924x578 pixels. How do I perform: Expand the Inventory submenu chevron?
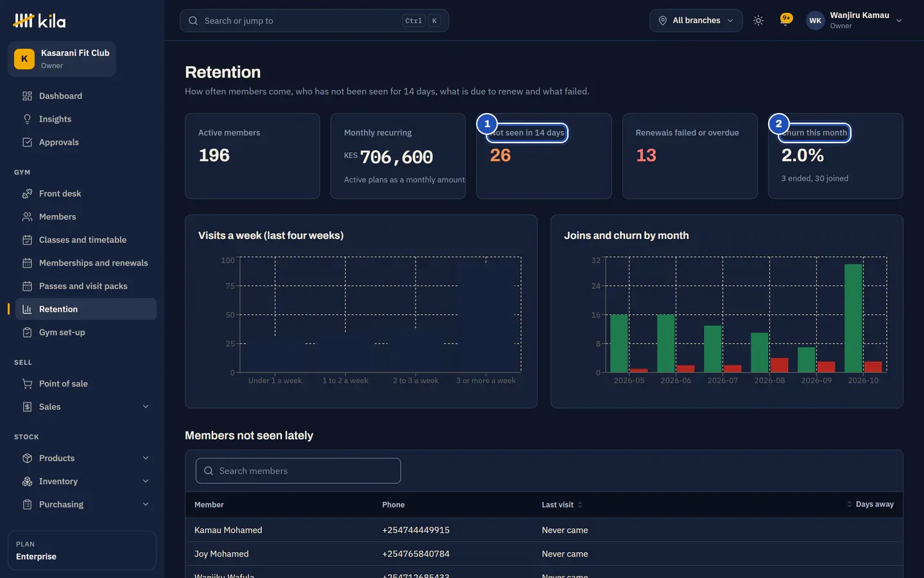click(x=146, y=481)
